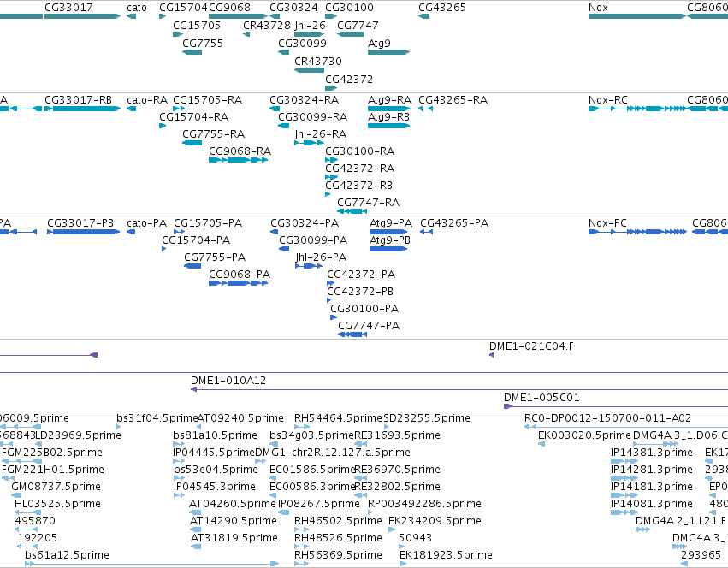This screenshot has height=568, width=728.
Task: Click the CG42372 gene label
Action: [349, 80]
